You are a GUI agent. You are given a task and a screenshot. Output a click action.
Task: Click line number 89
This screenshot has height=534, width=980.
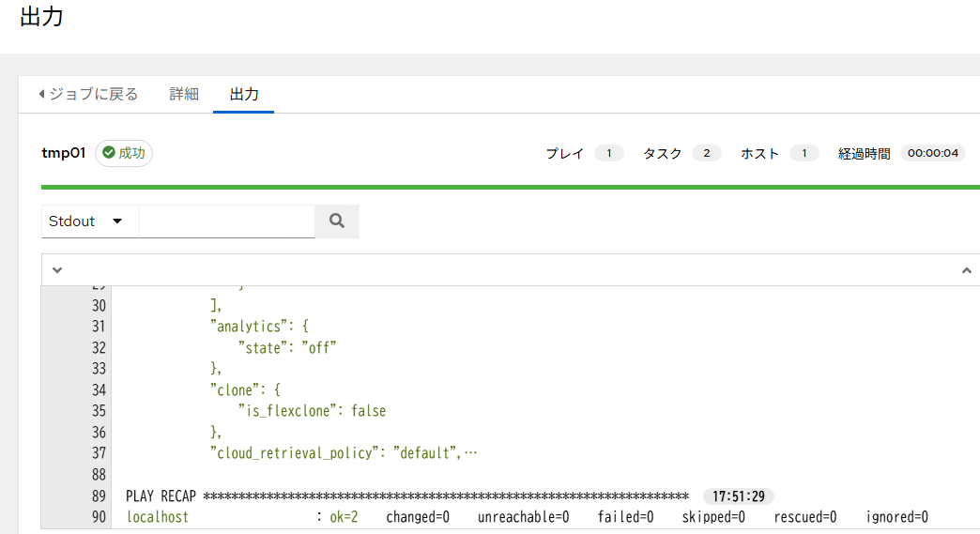coord(99,496)
